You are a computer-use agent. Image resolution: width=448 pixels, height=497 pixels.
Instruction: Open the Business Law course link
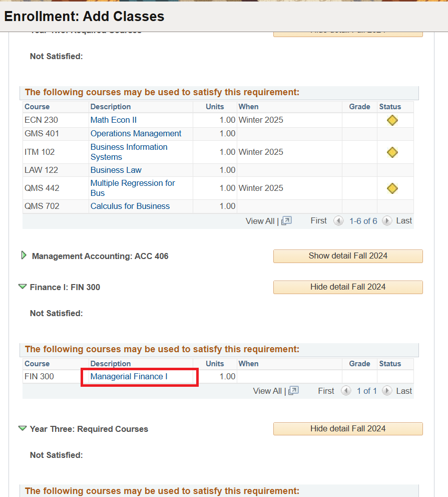tap(116, 170)
